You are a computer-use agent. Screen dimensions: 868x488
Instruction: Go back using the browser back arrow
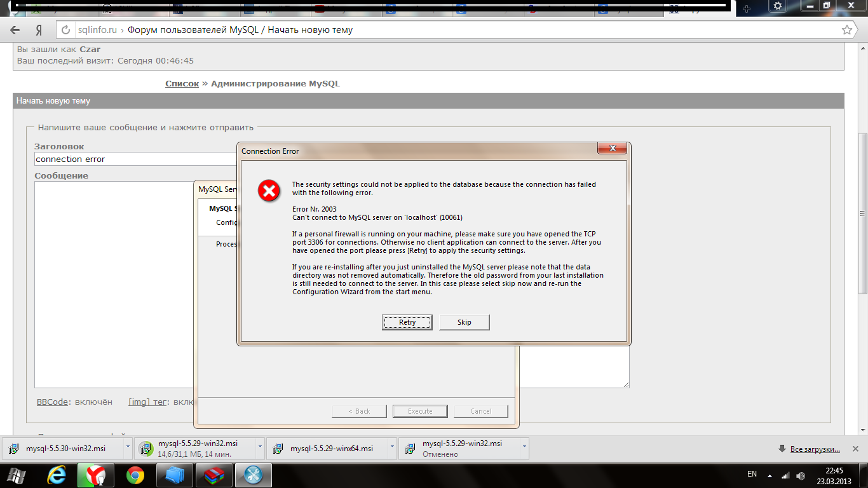point(15,30)
